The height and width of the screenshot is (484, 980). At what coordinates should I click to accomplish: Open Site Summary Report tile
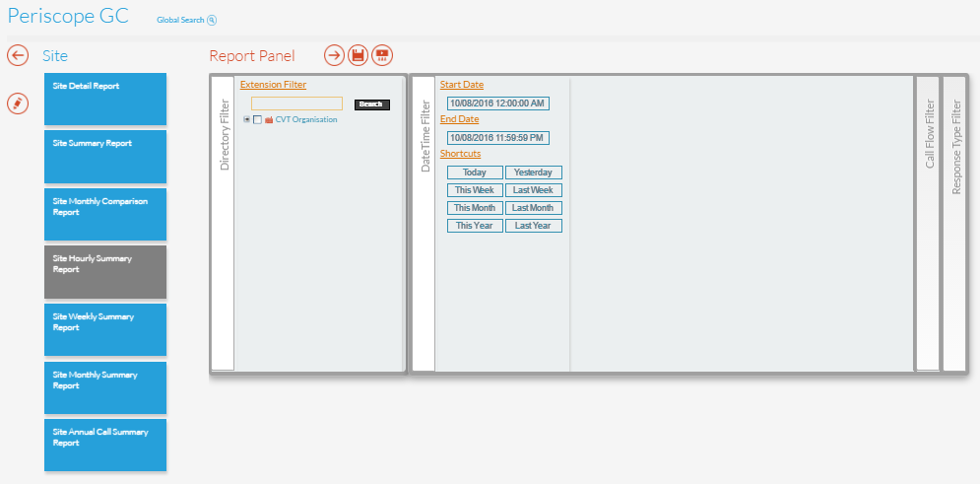click(105, 157)
